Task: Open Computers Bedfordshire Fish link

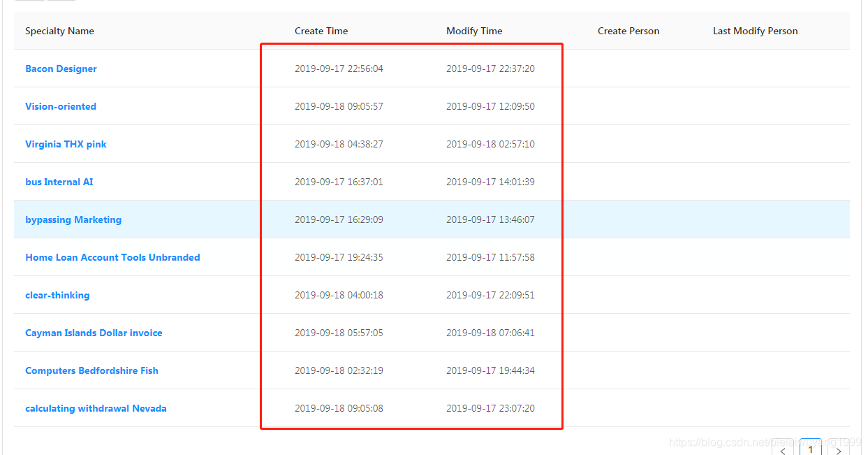Action: click(91, 370)
